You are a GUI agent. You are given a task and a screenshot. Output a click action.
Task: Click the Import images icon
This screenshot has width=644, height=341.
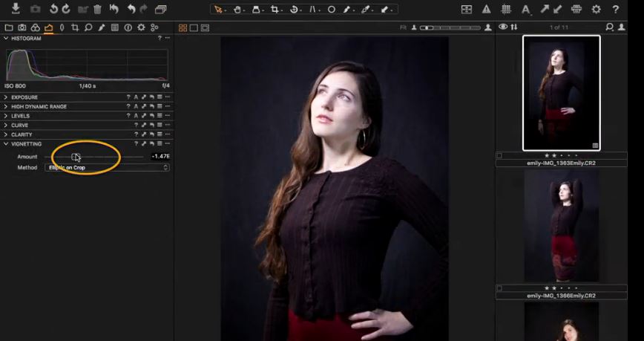16,9
